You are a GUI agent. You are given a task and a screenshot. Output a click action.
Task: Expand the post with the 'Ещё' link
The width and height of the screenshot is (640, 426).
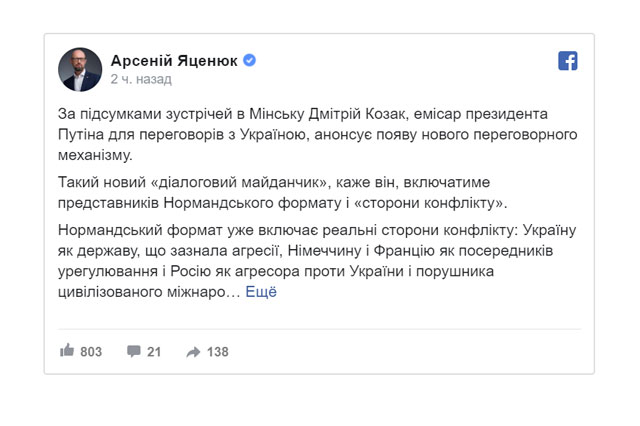click(x=261, y=292)
